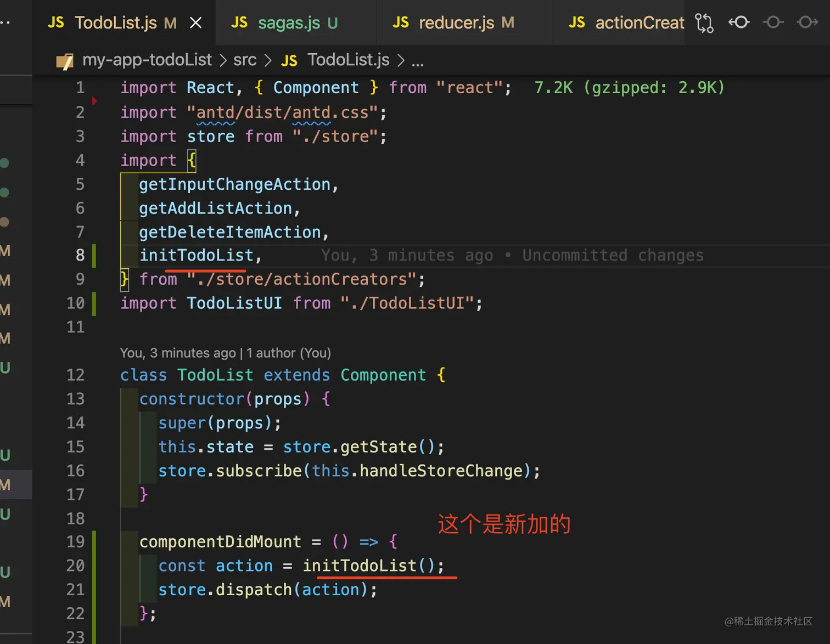Click the "react" string on line 1

(x=469, y=88)
